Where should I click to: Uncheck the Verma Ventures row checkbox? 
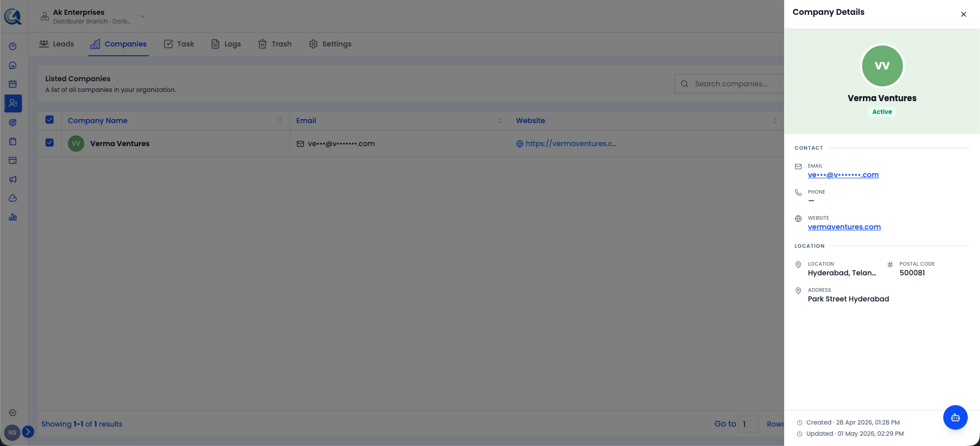pos(50,143)
